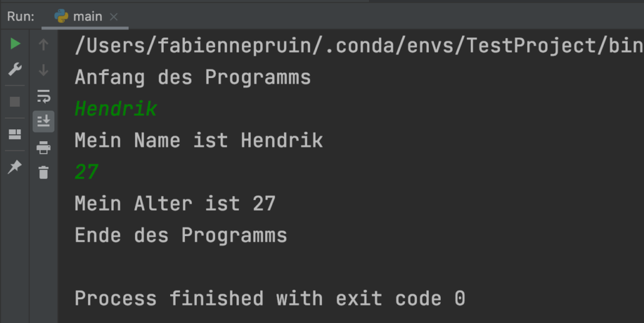Screen dimensions: 644x323
Task: Click the pin tab icon
Action: [15, 166]
